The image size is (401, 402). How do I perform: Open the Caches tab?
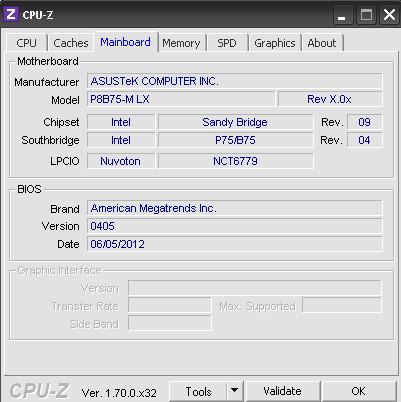(71, 43)
